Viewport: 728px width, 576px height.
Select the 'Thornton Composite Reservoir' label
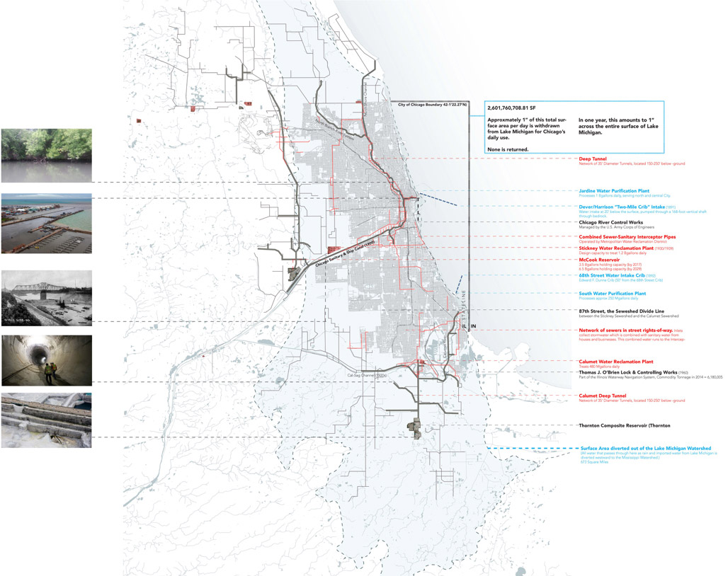coord(625,425)
